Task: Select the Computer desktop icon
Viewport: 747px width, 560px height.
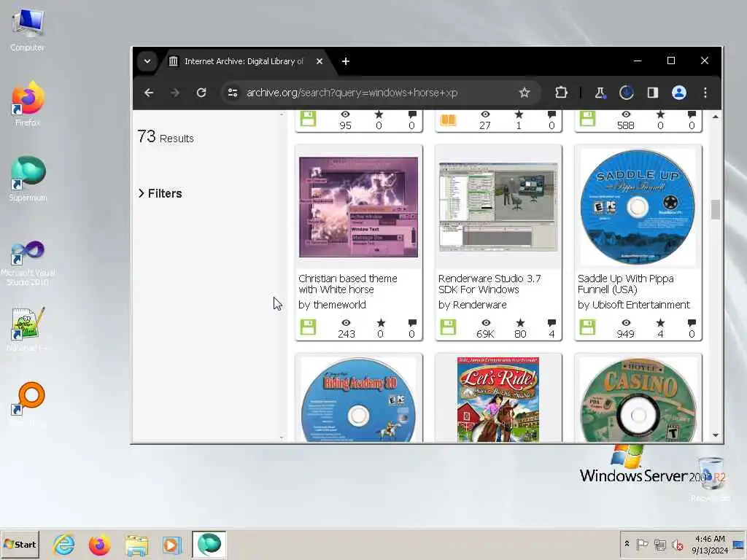Action: 28,29
